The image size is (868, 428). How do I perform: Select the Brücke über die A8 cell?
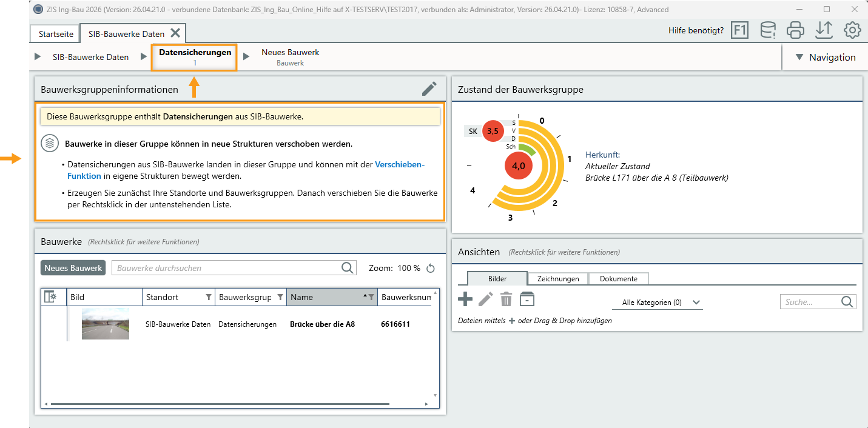[x=322, y=324]
